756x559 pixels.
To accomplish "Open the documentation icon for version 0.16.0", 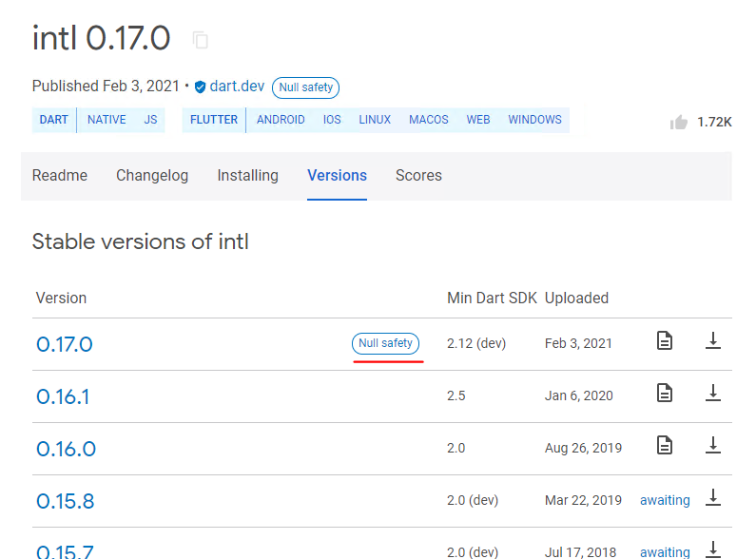I will click(665, 445).
